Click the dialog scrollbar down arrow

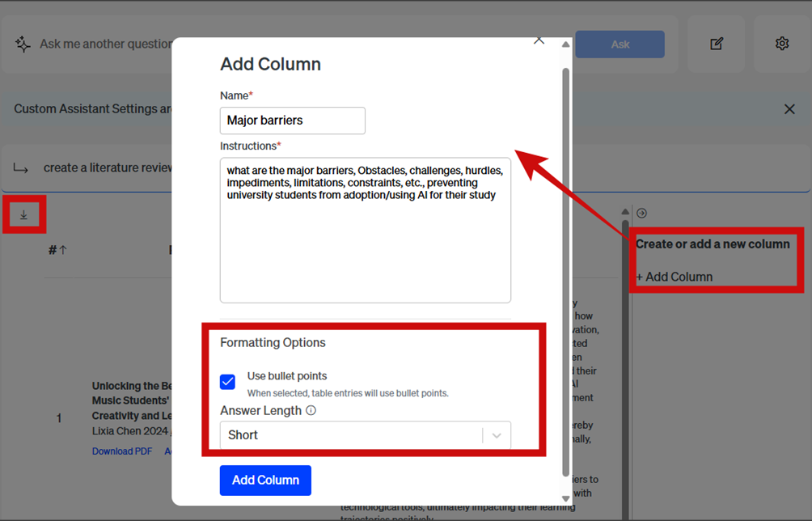[x=565, y=498]
